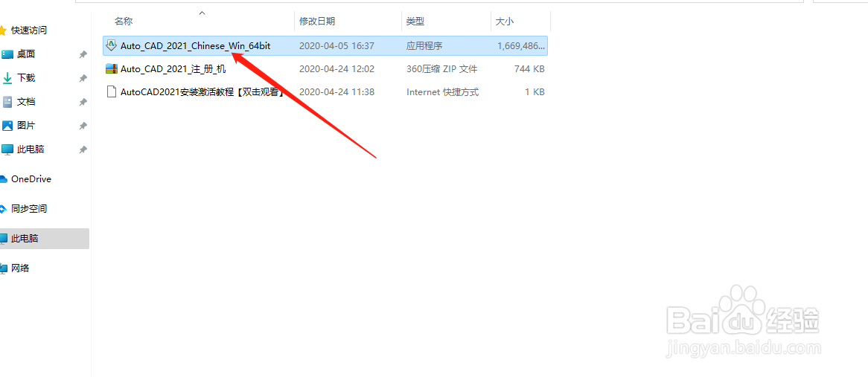Click the AutoCAD2021安装激活教程 shortcut file icon
This screenshot has width=868, height=377.
[111, 91]
